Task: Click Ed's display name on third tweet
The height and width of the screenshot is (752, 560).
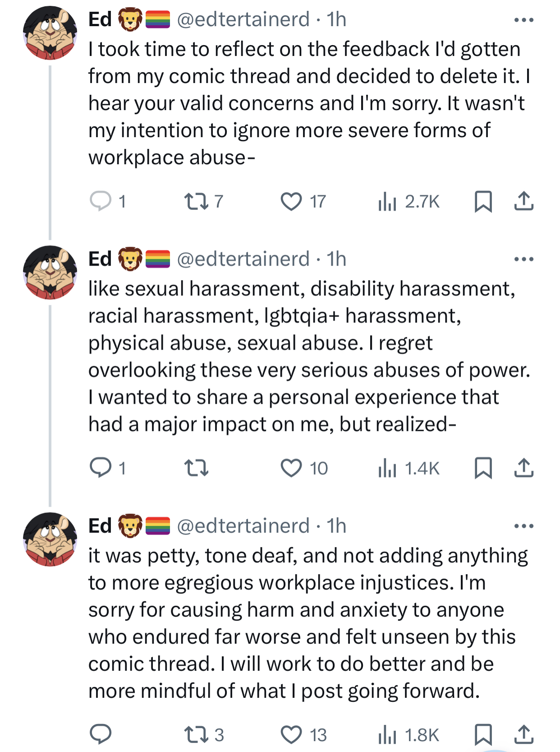Action: (100, 526)
